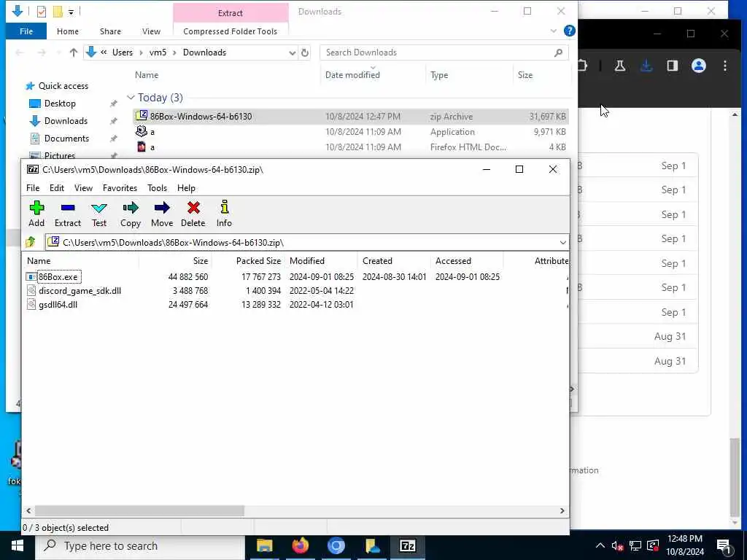
Task: Open 7-Zip Help menu
Action: [x=186, y=188]
